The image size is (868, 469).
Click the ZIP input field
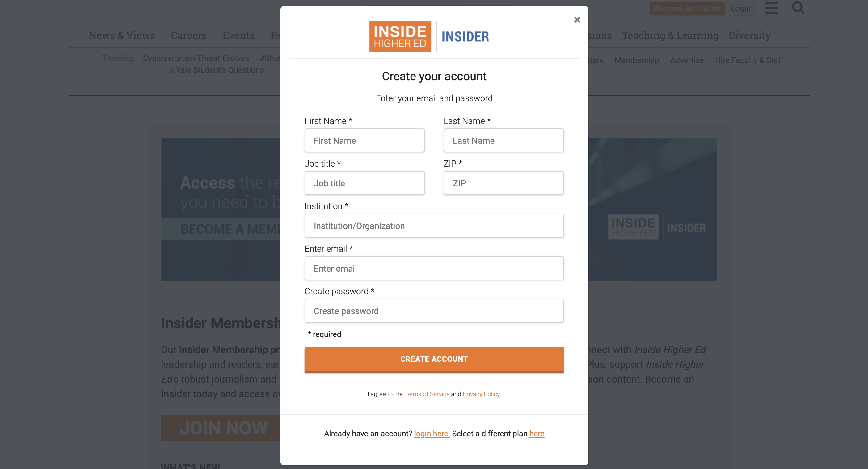tap(504, 183)
